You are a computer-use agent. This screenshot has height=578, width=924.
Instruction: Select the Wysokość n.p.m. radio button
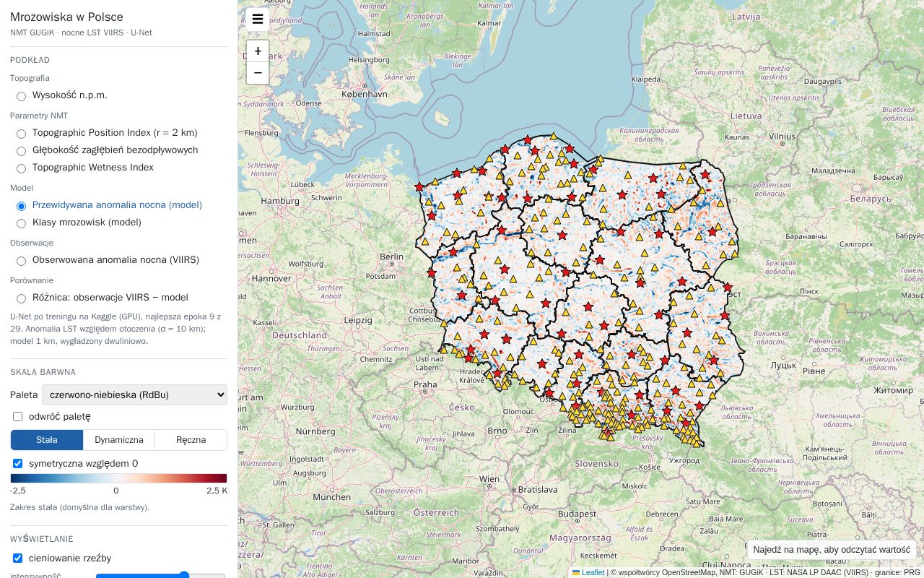pos(21,96)
